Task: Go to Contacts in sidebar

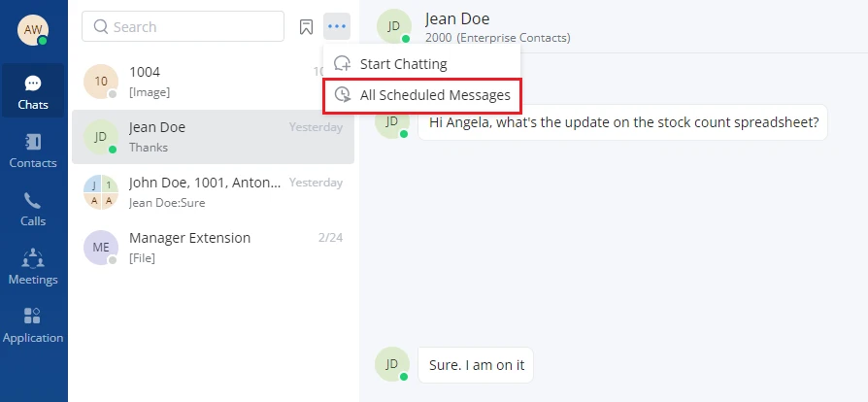Action: [x=33, y=150]
